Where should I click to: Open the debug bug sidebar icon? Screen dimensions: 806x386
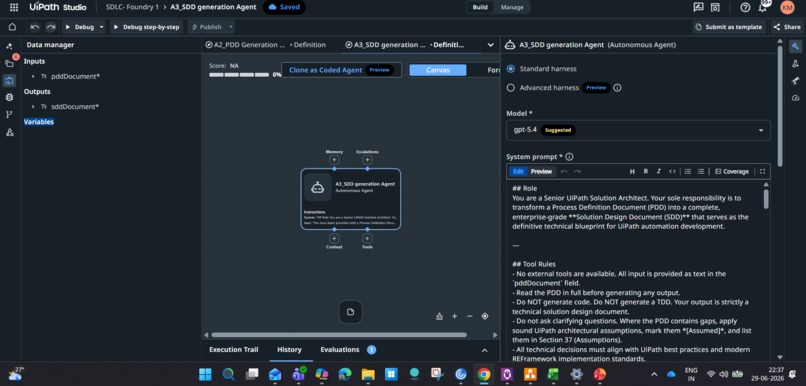(9, 97)
